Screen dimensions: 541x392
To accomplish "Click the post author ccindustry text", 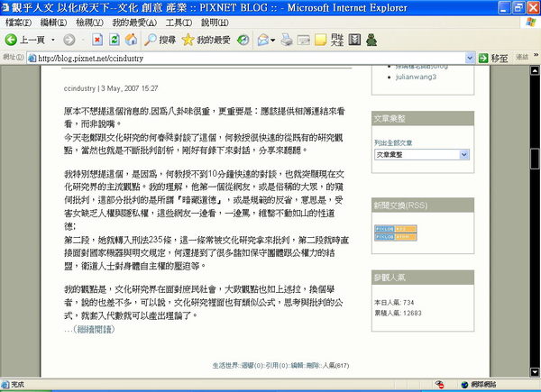I will click(79, 88).
